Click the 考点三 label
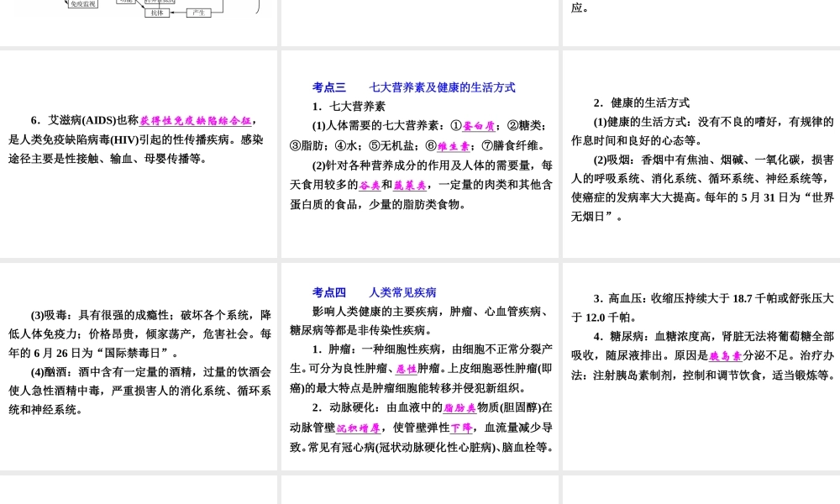The height and width of the screenshot is (504, 840). pos(329,87)
